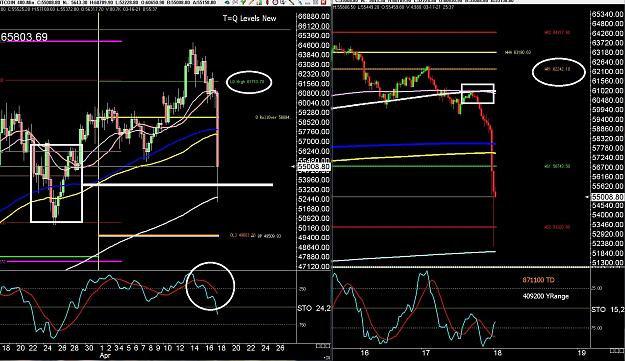625x361 pixels.
Task: Click date 17 on right time axis
Action: [x=426, y=353]
